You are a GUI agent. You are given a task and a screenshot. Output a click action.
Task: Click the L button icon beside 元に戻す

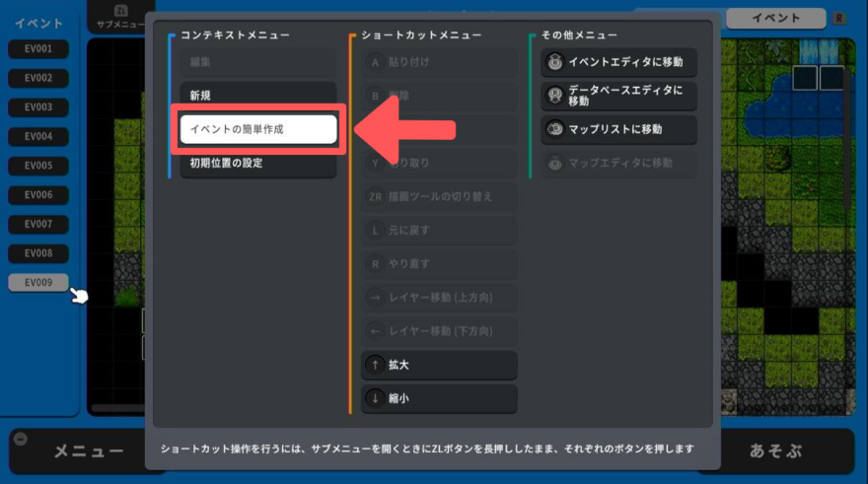click(376, 231)
